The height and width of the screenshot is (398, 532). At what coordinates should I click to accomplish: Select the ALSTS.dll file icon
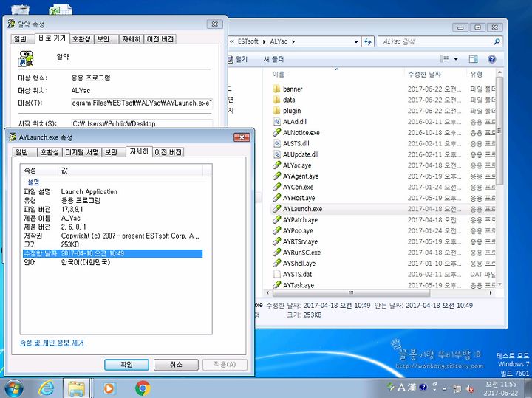click(277, 143)
